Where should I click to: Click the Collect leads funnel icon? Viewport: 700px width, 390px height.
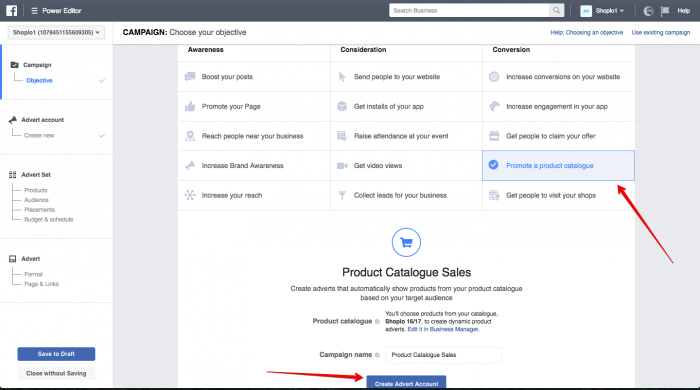[x=342, y=195]
